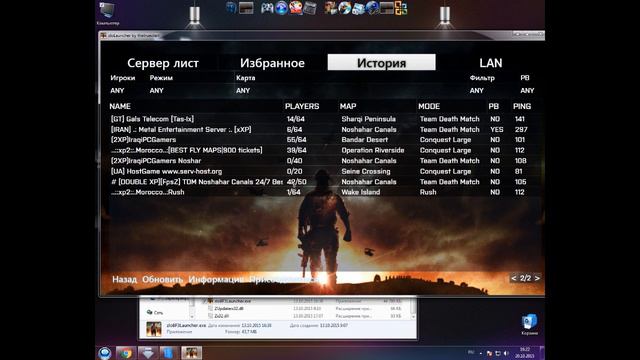Screen dimensions: 640x360
Task: Click the 297 ping value
Action: point(521,129)
